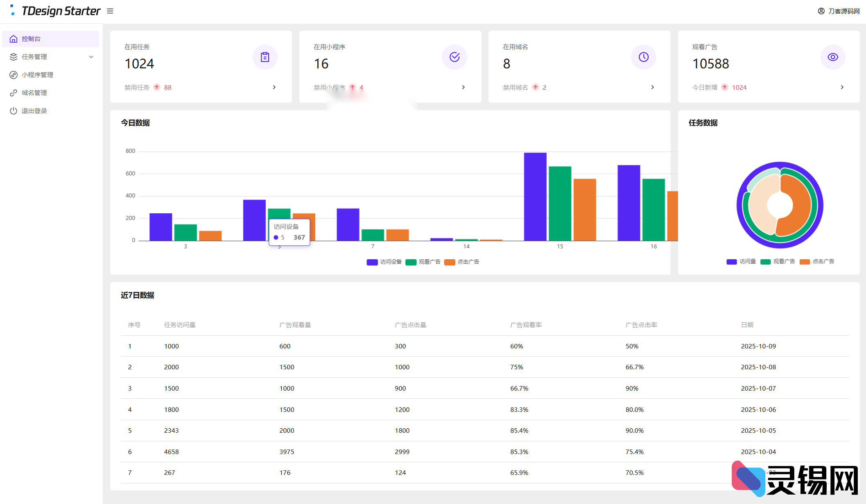This screenshot has width=866, height=504.
Task: Click the 刀客源码网 username link
Action: pyautogui.click(x=843, y=11)
